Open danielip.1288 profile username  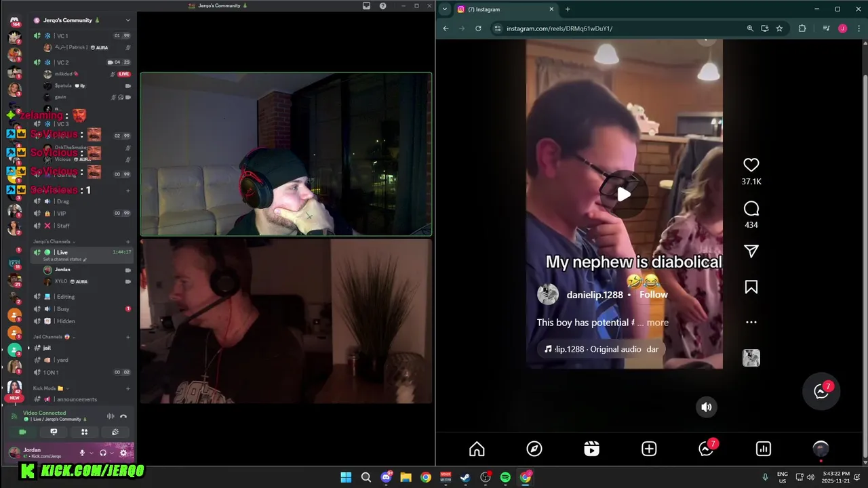pos(595,295)
